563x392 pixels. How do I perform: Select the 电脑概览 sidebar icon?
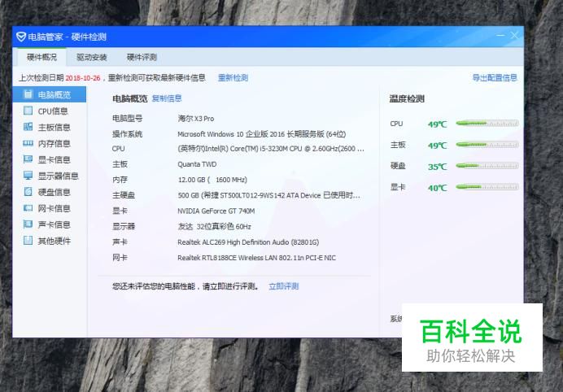click(x=28, y=94)
